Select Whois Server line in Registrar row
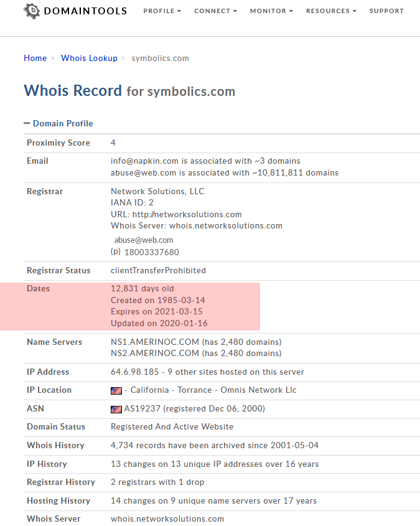Screen dimensions: 420x526 pyautogui.click(x=197, y=226)
